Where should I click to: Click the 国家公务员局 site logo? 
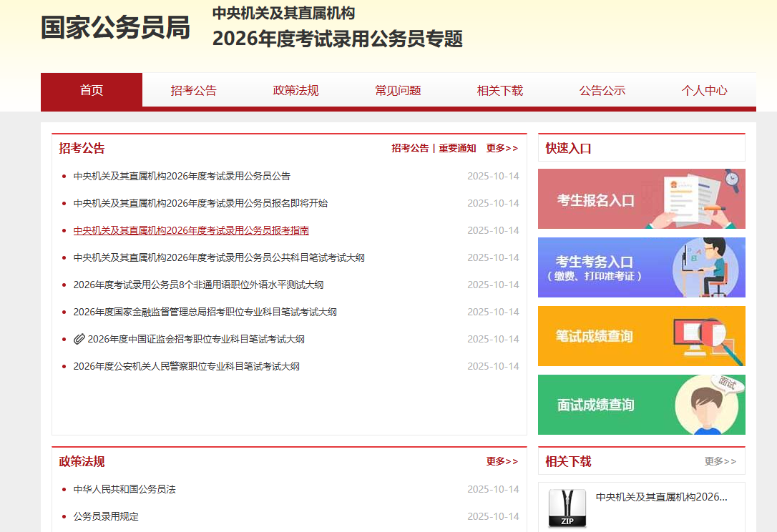(x=115, y=28)
